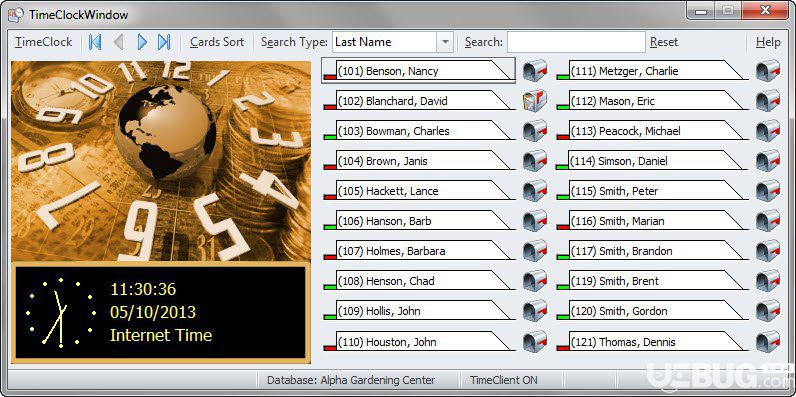The height and width of the screenshot is (397, 796).
Task: Go to previous page of cards
Action: tap(118, 42)
